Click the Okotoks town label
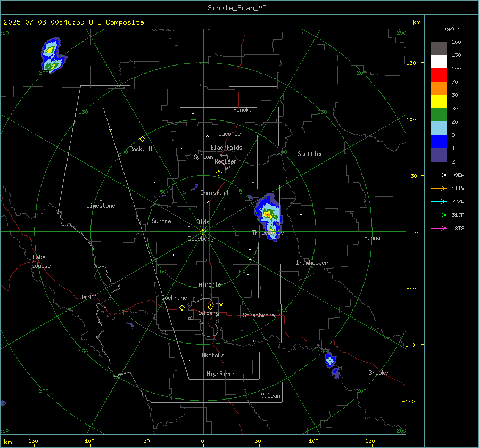This screenshot has width=479, height=448. [213, 355]
